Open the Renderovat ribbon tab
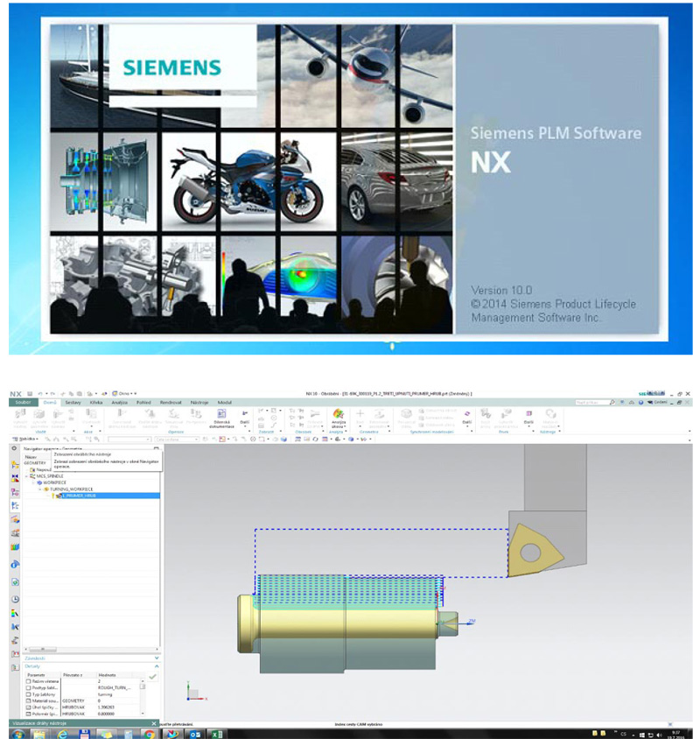The width and height of the screenshot is (700, 739). point(171,403)
